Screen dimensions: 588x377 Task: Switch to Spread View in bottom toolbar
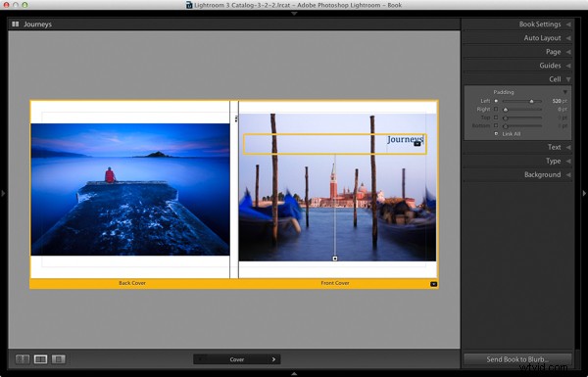40,359
